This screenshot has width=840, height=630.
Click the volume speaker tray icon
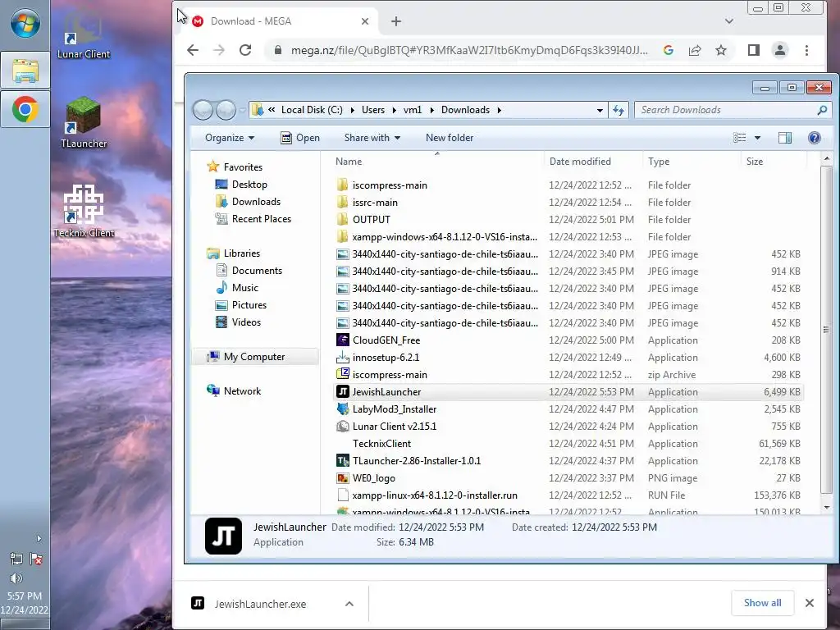16,578
